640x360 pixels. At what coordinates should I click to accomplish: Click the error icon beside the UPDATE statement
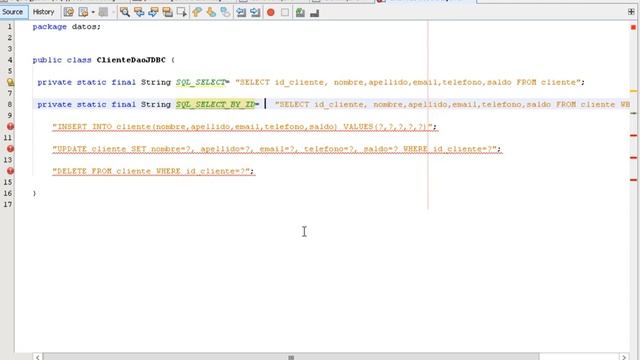pos(10,149)
